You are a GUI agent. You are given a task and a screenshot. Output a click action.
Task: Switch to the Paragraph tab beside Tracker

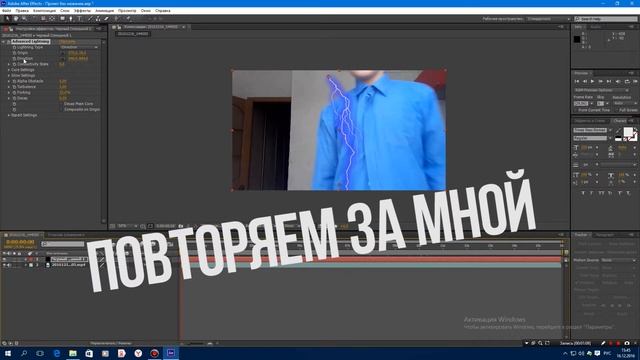605,235
